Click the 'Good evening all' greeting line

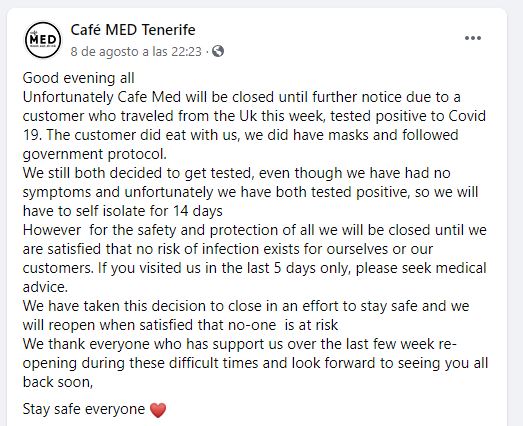[x=79, y=78]
